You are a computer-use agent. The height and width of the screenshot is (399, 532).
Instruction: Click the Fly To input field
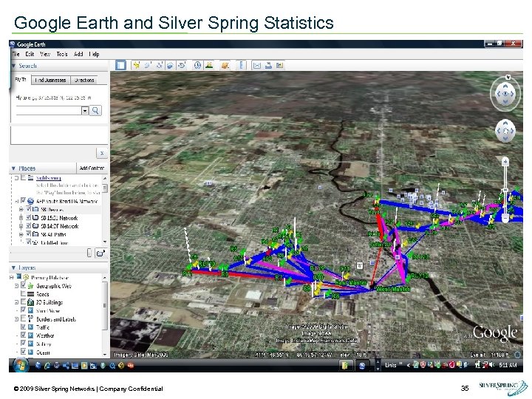point(49,111)
